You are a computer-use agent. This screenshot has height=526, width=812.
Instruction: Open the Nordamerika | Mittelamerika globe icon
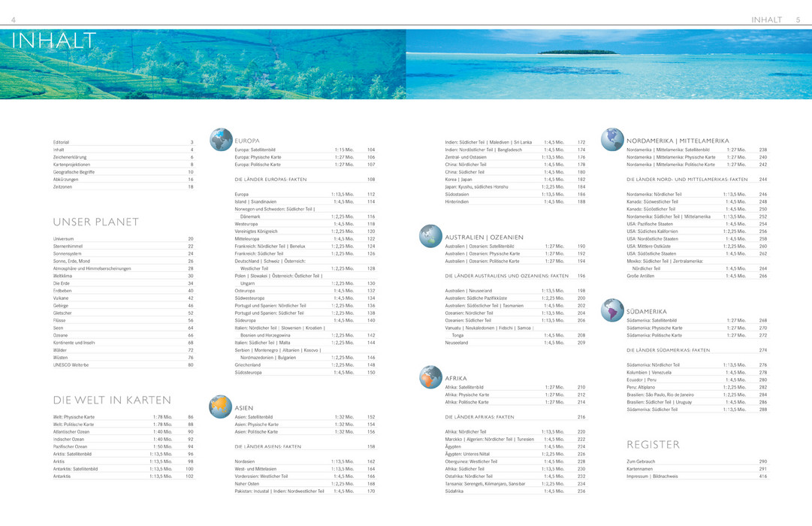point(613,140)
